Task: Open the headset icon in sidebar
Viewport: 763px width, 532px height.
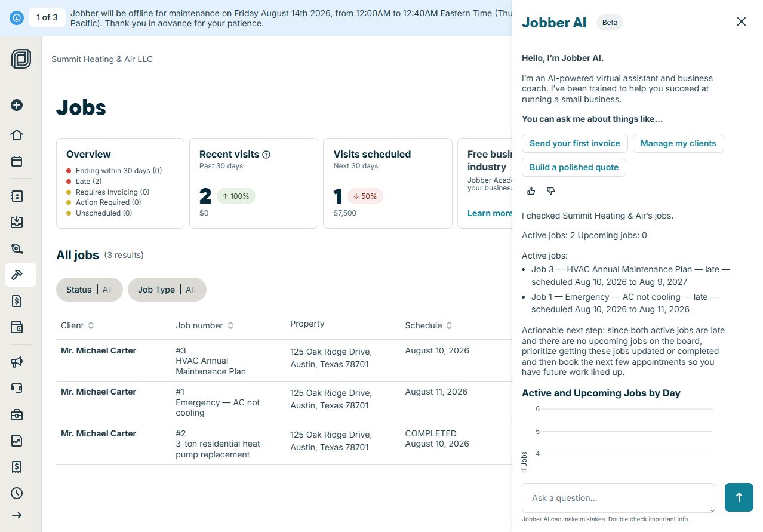Action: 17,388
